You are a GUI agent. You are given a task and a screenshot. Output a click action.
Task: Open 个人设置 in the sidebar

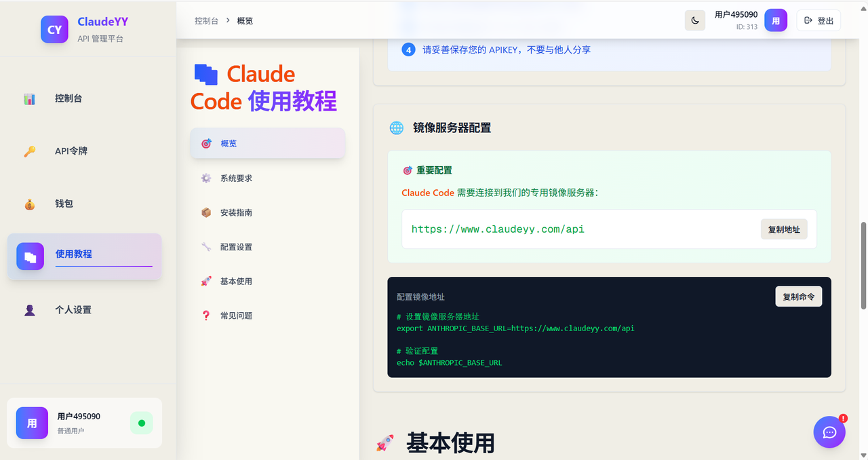tap(85, 309)
